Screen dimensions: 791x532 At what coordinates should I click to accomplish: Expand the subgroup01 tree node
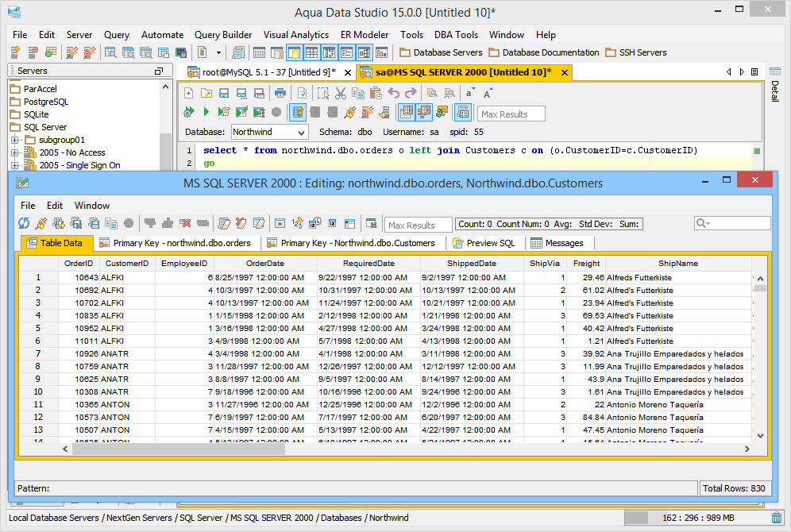(x=14, y=140)
